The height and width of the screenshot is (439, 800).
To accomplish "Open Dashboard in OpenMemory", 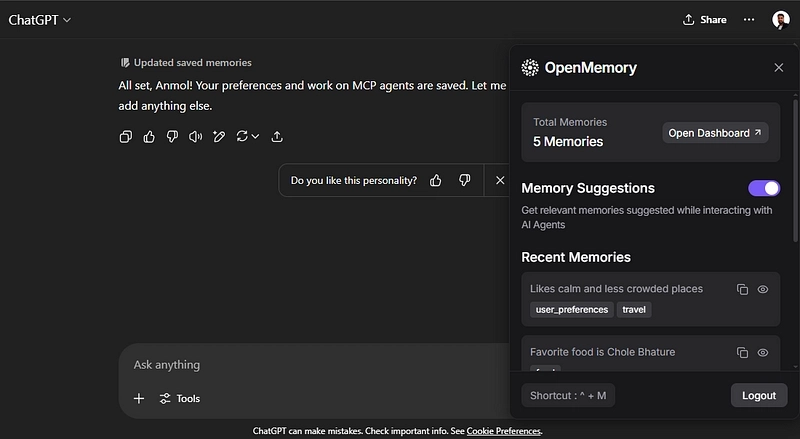I will click(715, 133).
